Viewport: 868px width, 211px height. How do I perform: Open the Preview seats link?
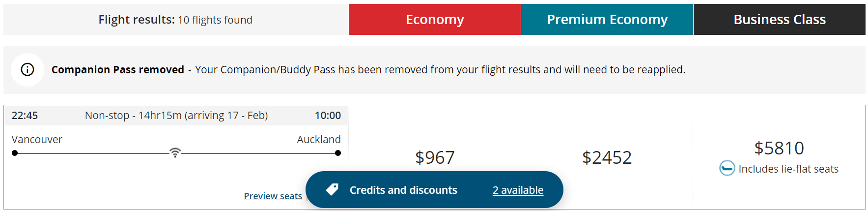[273, 196]
